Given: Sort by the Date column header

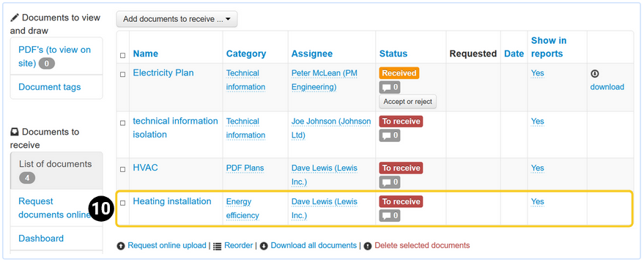Looking at the screenshot, I should [514, 53].
